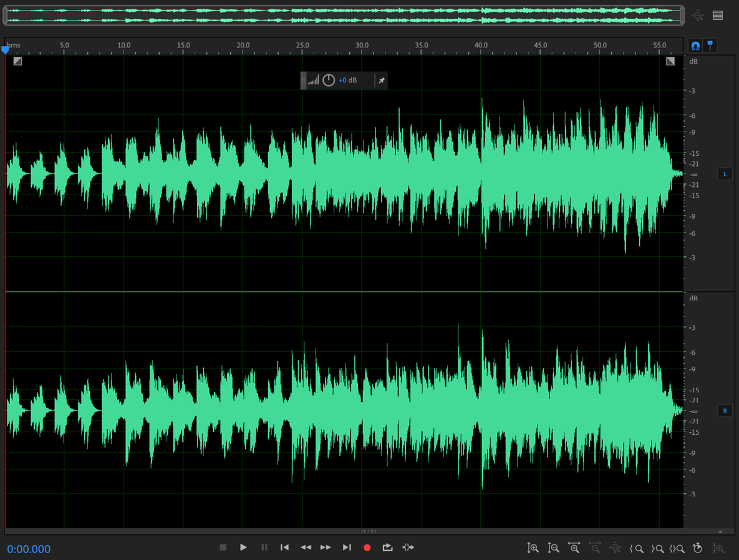Toggle Loop Playback button

click(387, 548)
